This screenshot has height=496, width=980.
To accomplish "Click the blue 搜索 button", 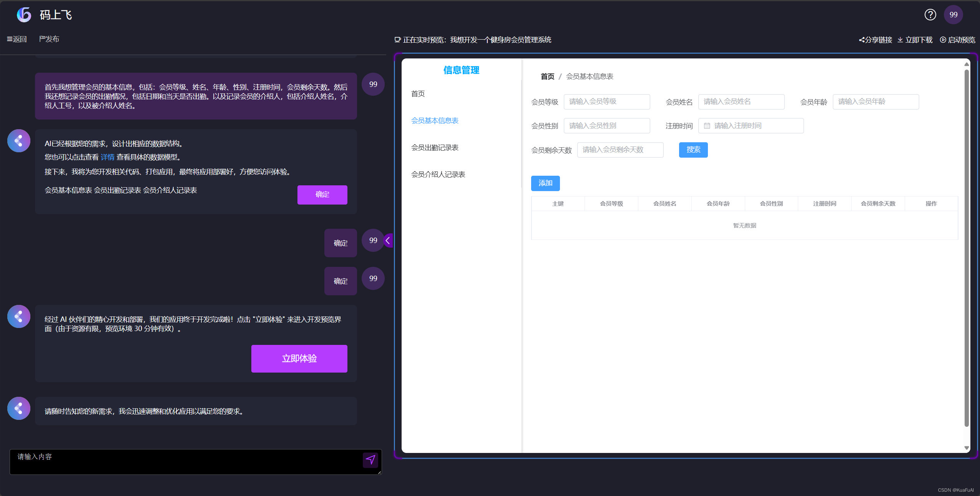I will [693, 150].
